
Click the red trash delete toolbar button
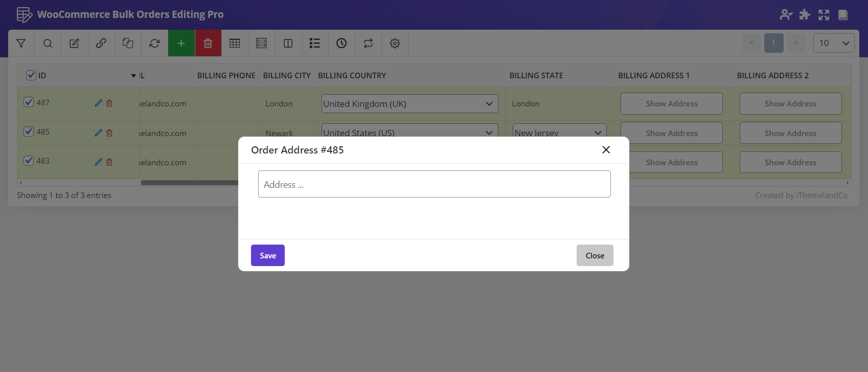(x=208, y=43)
